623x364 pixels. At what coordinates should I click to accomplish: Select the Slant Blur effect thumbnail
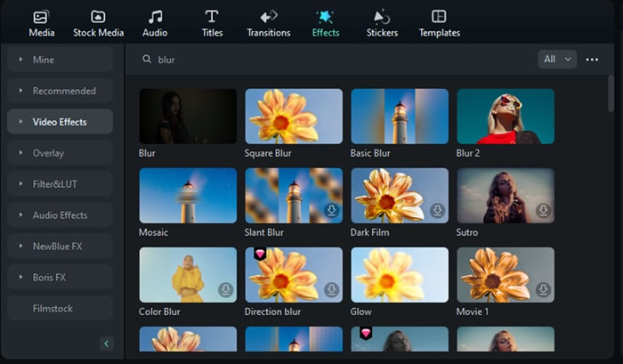(x=294, y=196)
